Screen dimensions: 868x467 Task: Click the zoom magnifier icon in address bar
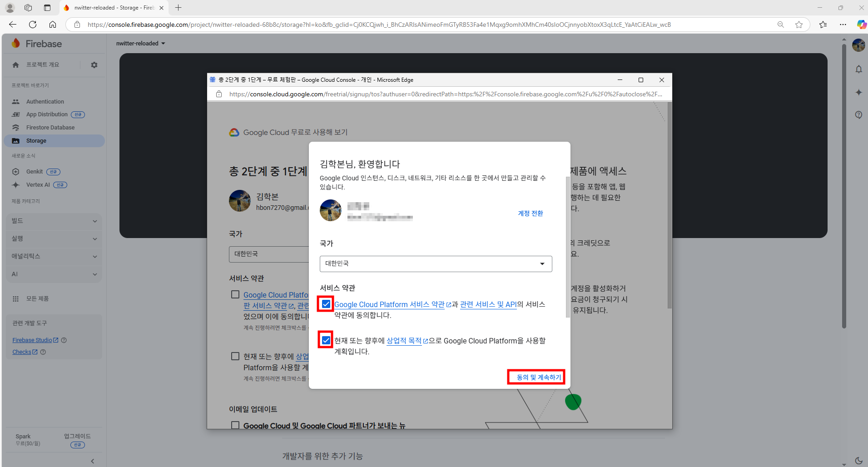(x=781, y=25)
